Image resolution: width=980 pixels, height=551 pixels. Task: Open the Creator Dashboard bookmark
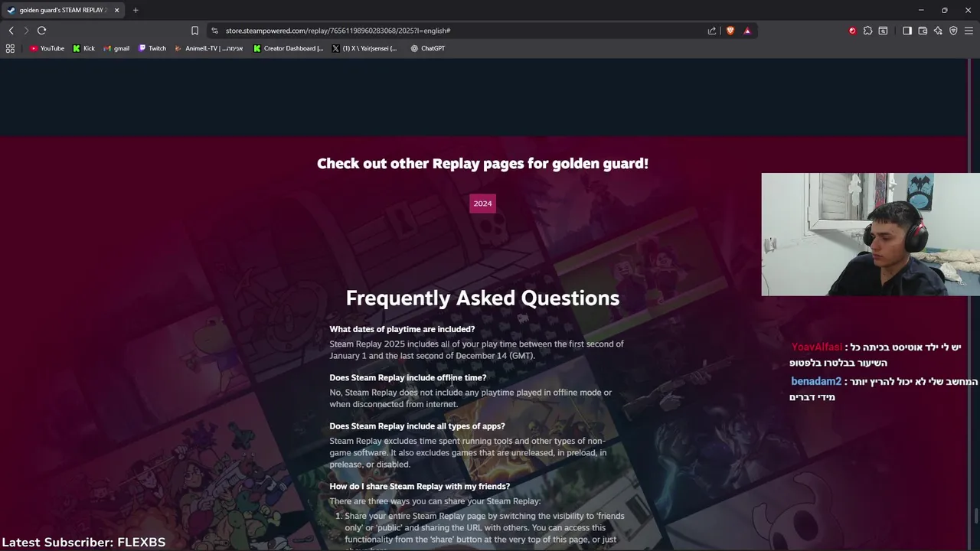pyautogui.click(x=289, y=48)
